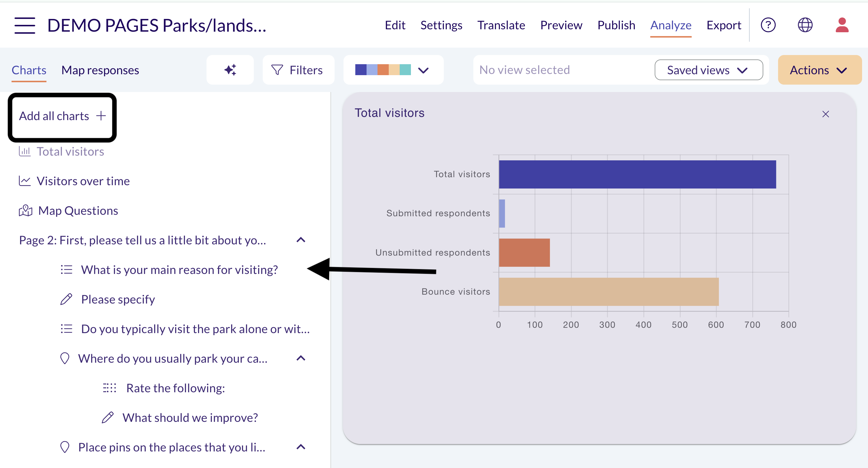Screen dimensions: 868x468
Task: Click the Map Questions map pin icon
Action: pos(25,211)
